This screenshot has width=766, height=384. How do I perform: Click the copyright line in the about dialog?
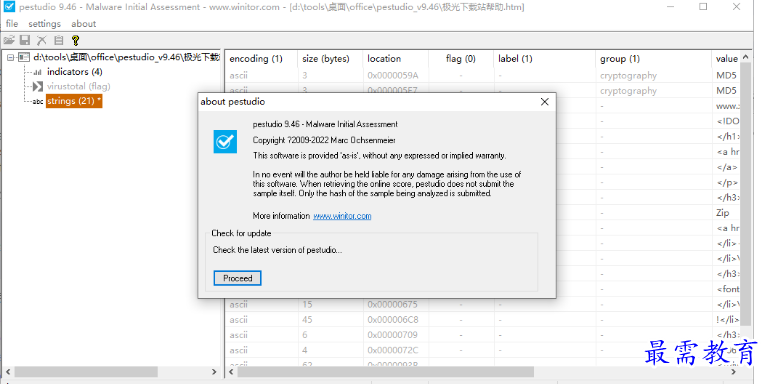pyautogui.click(x=324, y=140)
